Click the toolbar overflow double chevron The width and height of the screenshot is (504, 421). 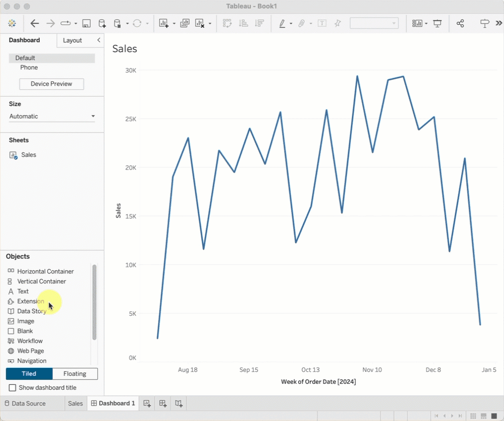tap(499, 23)
